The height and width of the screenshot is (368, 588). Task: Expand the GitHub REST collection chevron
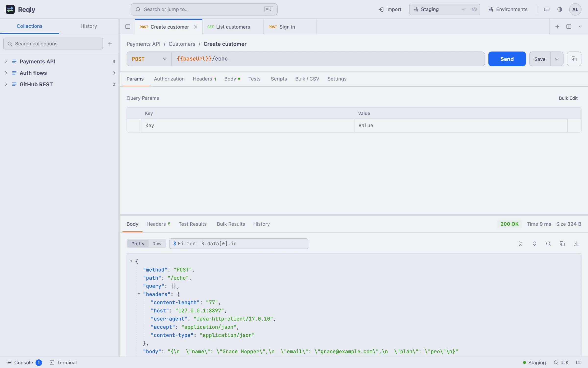pos(6,84)
